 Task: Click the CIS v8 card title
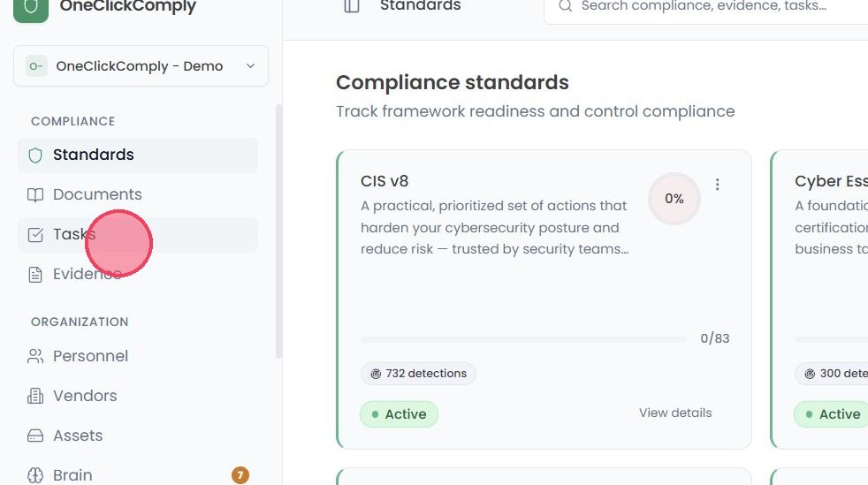(x=385, y=181)
